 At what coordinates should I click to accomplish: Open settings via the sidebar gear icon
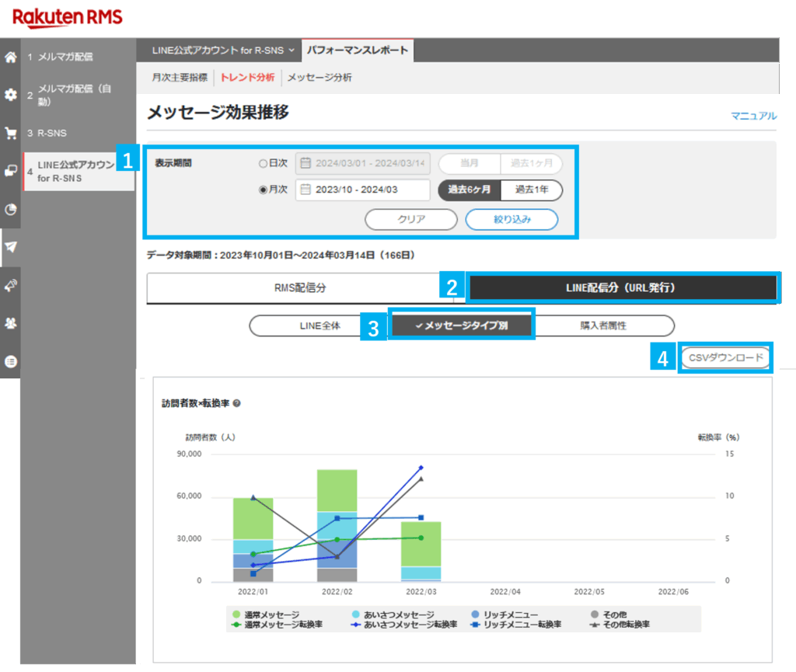click(x=10, y=95)
